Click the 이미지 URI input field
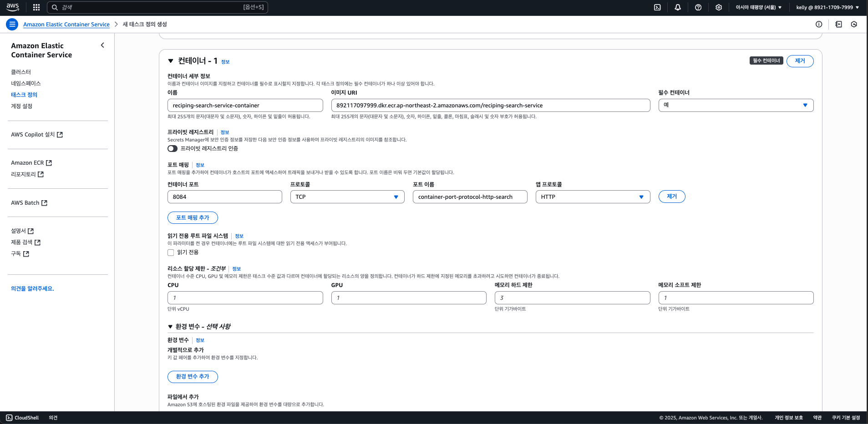This screenshot has height=424, width=868. coord(491,105)
